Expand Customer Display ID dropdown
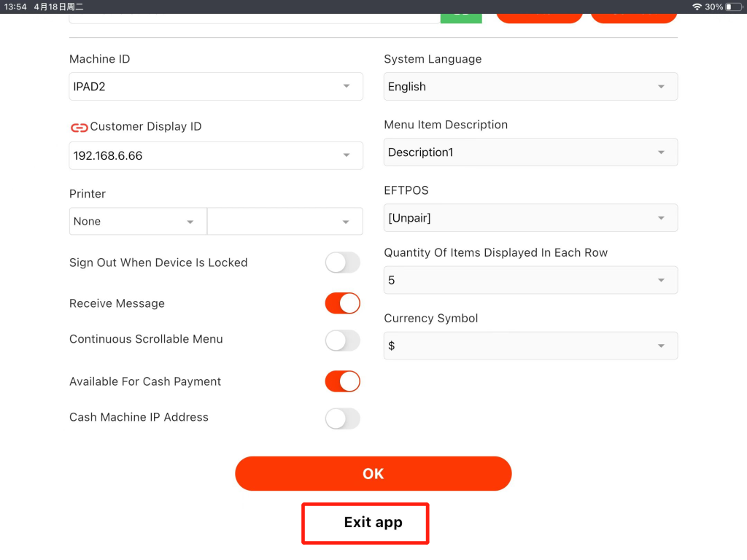 click(x=216, y=156)
